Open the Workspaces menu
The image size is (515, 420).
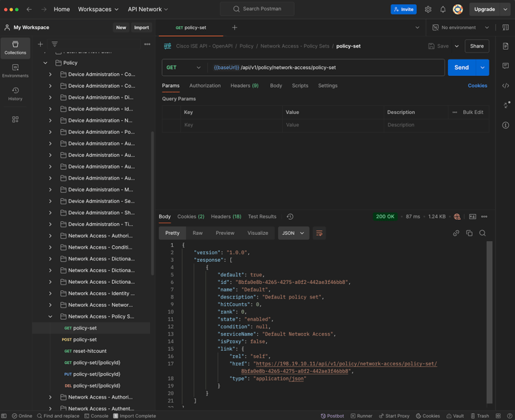click(x=98, y=9)
